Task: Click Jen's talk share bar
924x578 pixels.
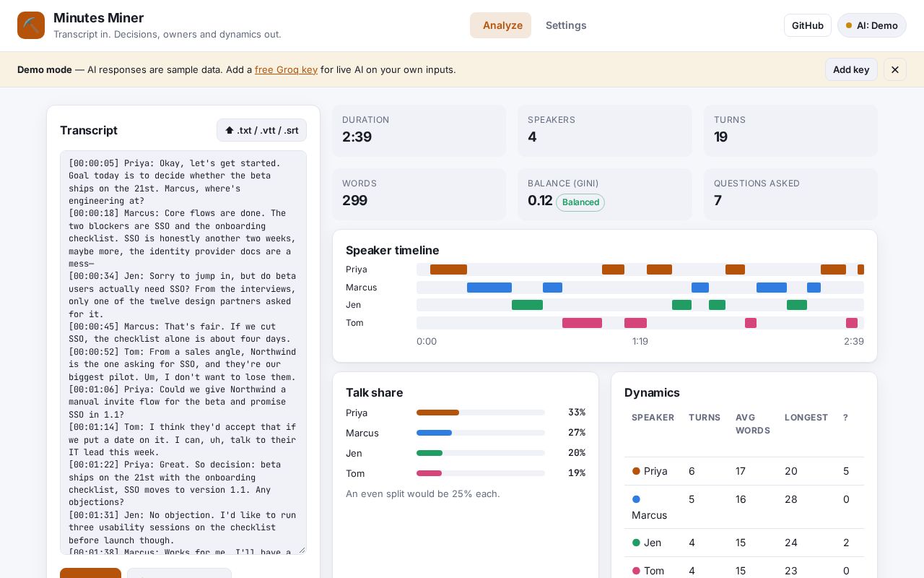Action: [481, 453]
